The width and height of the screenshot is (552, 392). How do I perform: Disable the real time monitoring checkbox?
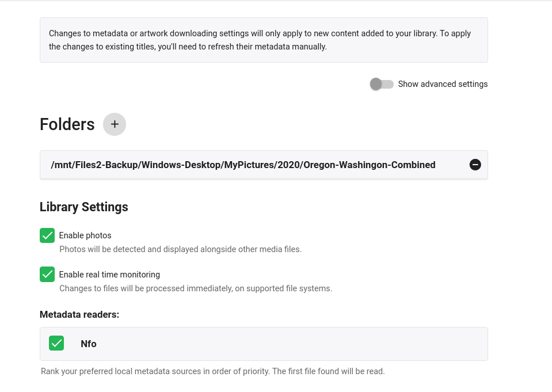pyautogui.click(x=47, y=275)
